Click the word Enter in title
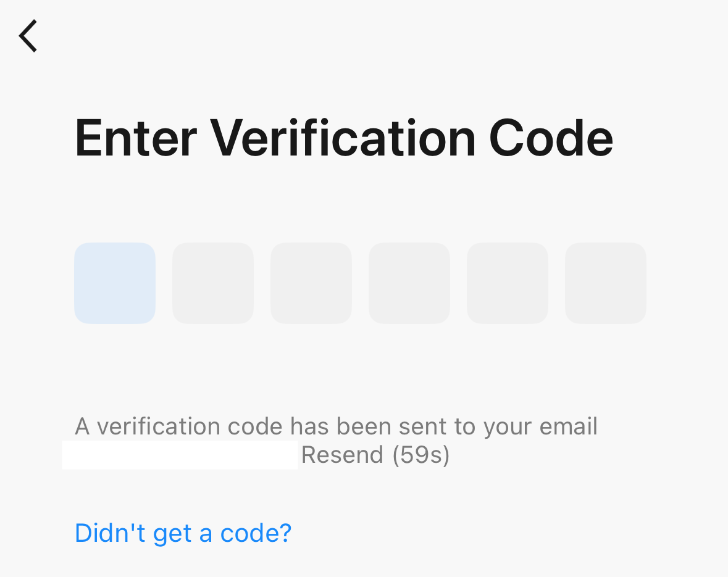Viewport: 728px width, 577px height. click(135, 138)
